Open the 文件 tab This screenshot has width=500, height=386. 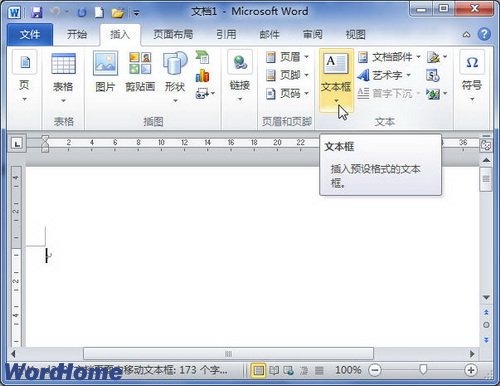pyautogui.click(x=30, y=34)
